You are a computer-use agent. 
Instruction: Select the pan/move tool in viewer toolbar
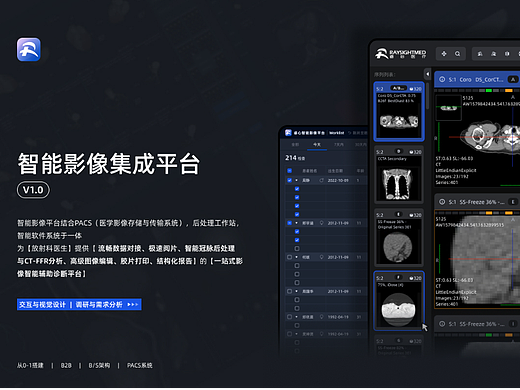click(x=444, y=54)
